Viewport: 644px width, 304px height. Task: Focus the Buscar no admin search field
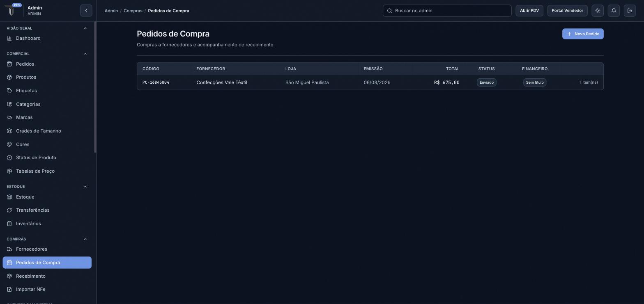tap(447, 11)
